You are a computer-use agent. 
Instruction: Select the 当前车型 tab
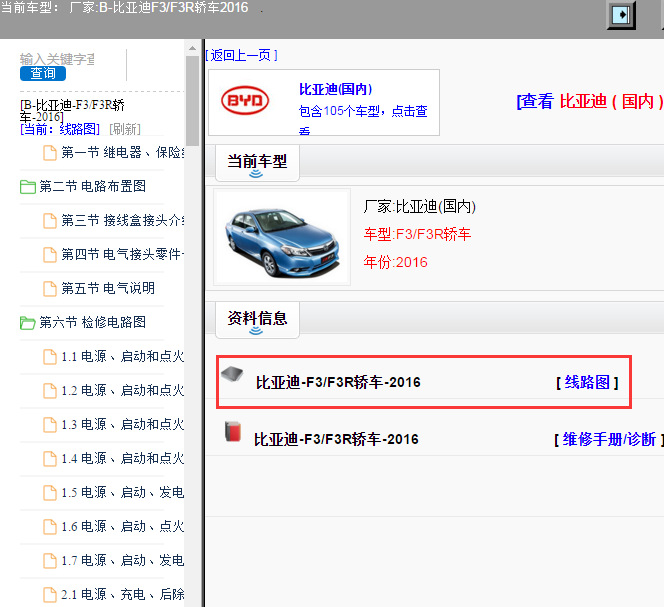coord(257,163)
